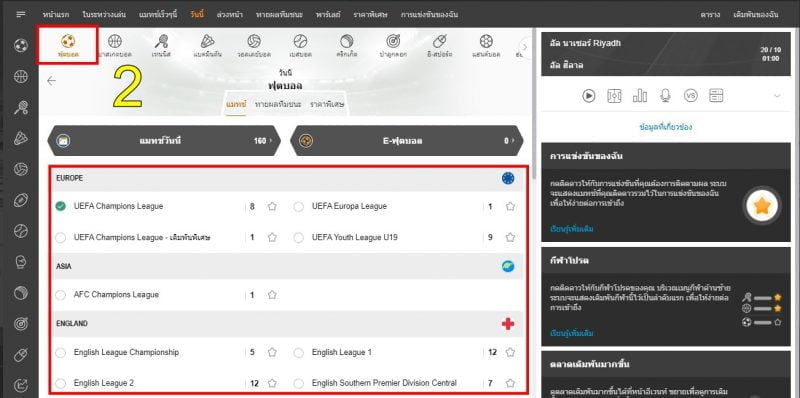
Task: Open microphone commentary icon in match widget
Action: (665, 95)
